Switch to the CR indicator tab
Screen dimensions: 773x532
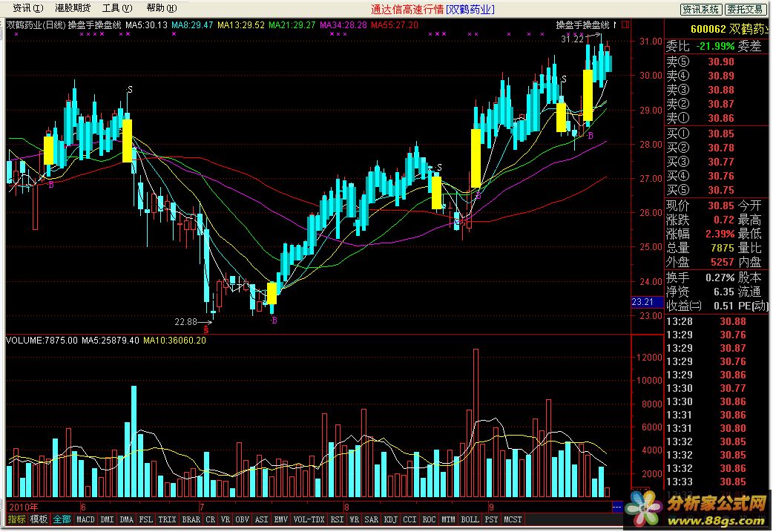coord(211,519)
